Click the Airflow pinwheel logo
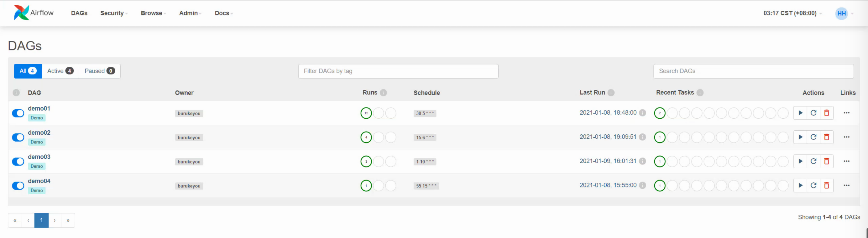 [x=21, y=13]
